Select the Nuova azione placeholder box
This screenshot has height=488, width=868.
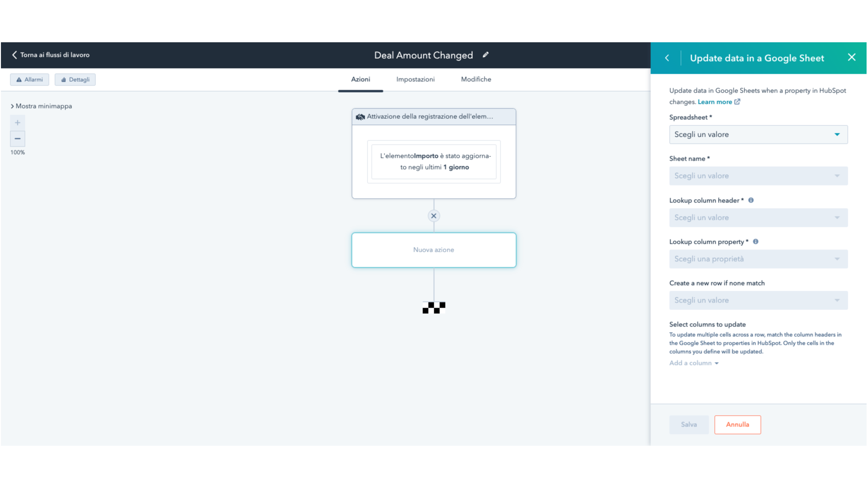[x=433, y=250]
